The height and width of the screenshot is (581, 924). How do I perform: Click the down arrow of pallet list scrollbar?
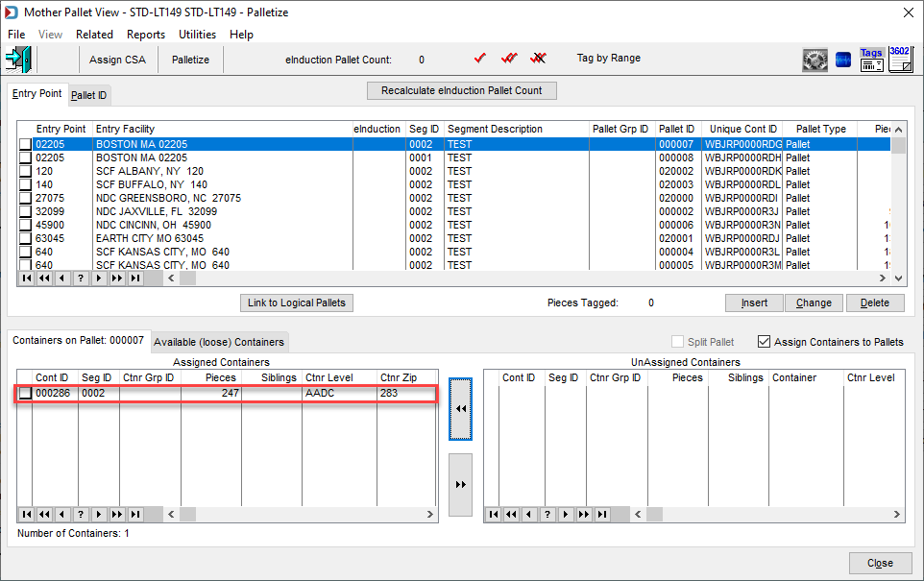pos(898,278)
